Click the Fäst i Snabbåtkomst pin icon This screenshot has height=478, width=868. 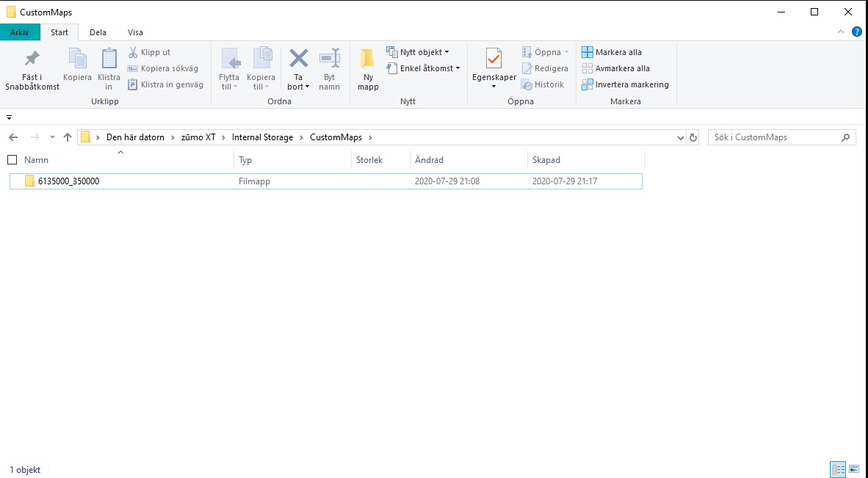pos(32,59)
